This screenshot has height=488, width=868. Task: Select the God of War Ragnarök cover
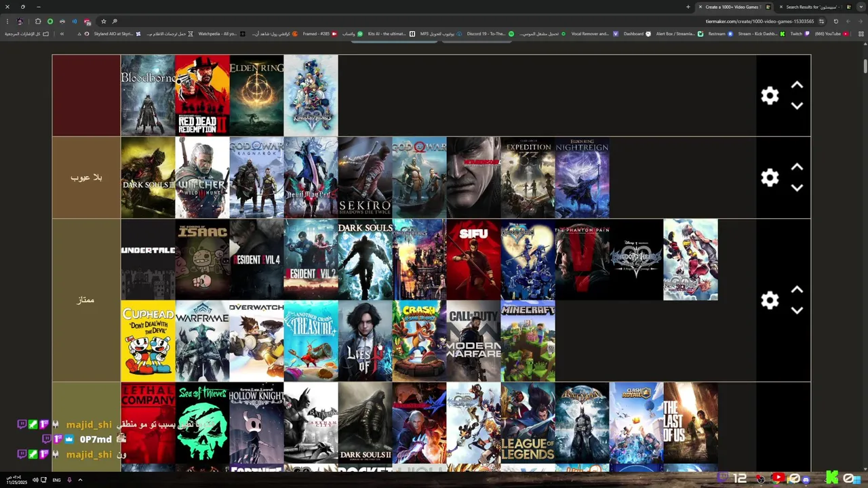click(x=256, y=178)
